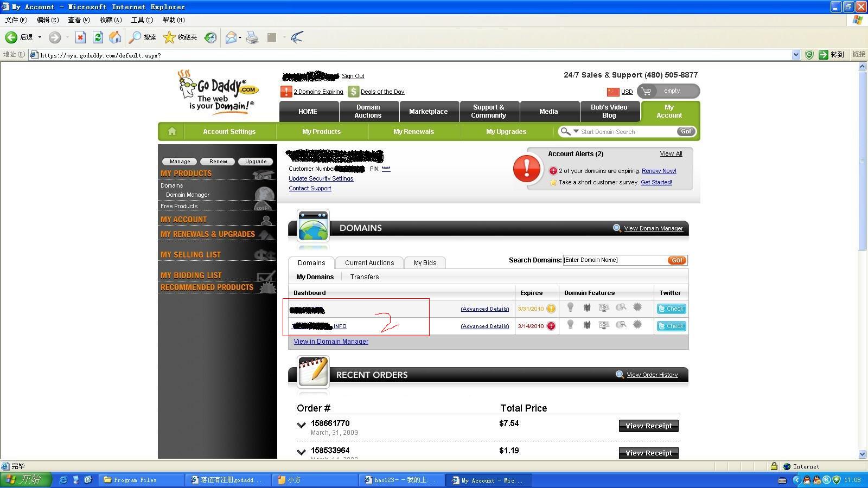Image resolution: width=868 pixels, height=488 pixels.
Task: Open the USD currency selector
Action: [627, 92]
